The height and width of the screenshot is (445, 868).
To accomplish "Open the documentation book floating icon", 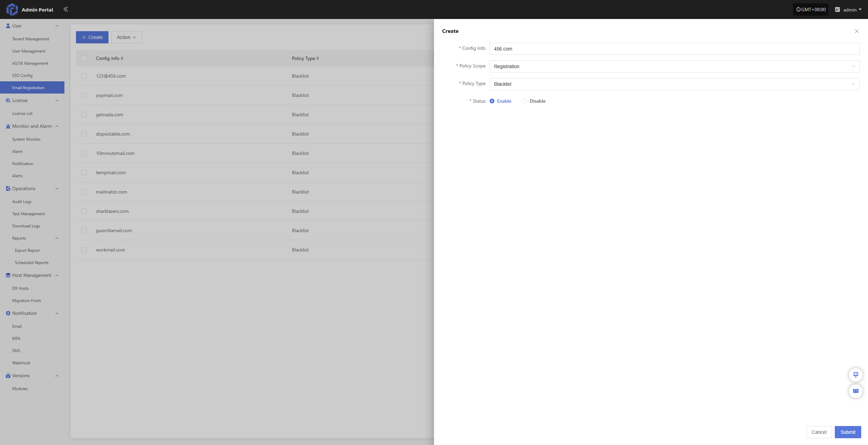I will pyautogui.click(x=855, y=391).
